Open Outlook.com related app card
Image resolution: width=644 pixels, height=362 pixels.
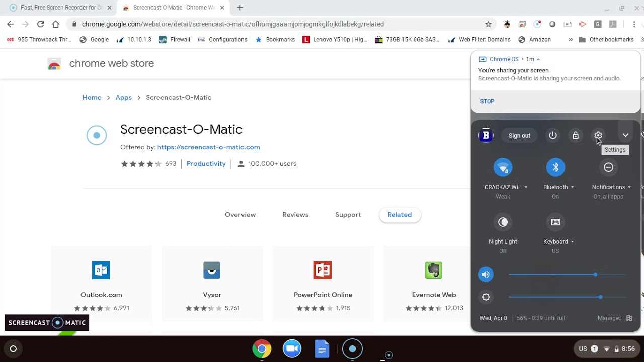[101, 284]
